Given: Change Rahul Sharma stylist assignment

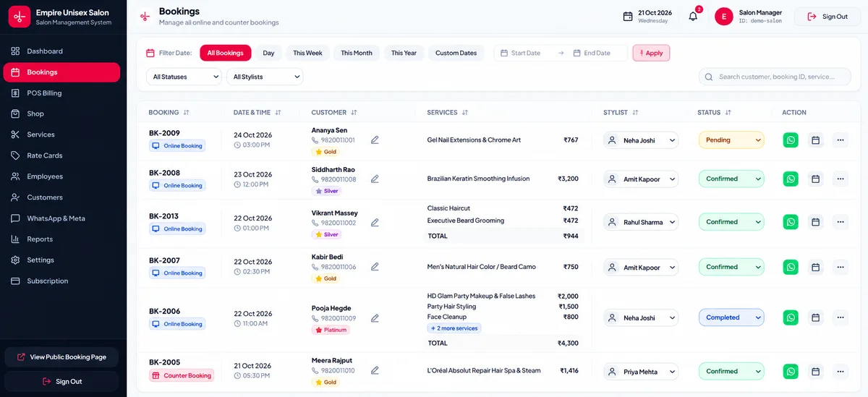Looking at the screenshot, I should click(x=641, y=222).
